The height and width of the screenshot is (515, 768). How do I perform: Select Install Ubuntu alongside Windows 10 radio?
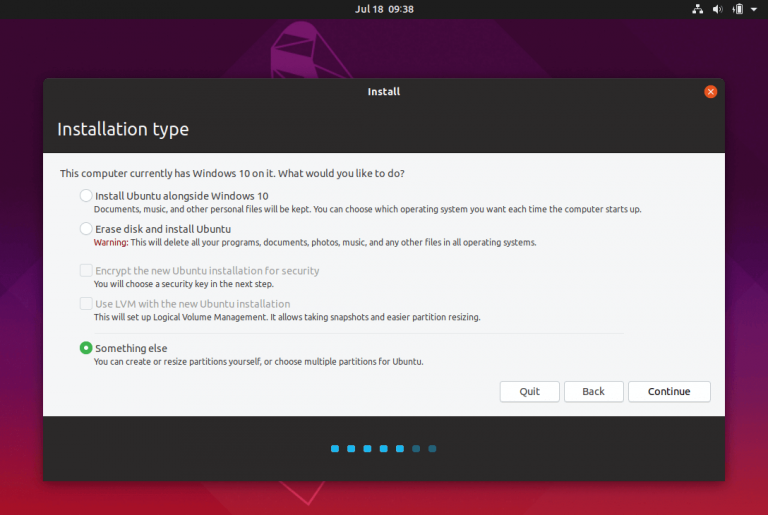click(86, 196)
